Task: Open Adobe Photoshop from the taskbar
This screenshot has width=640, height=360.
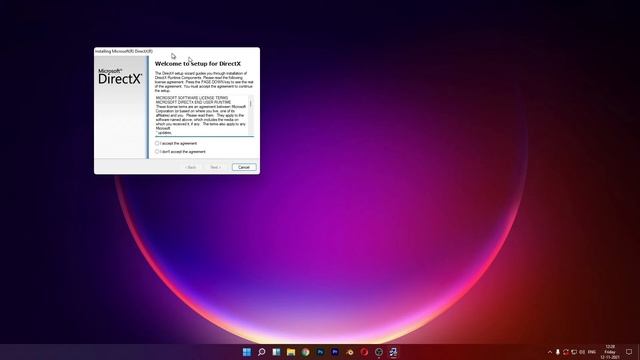Action: coord(320,352)
